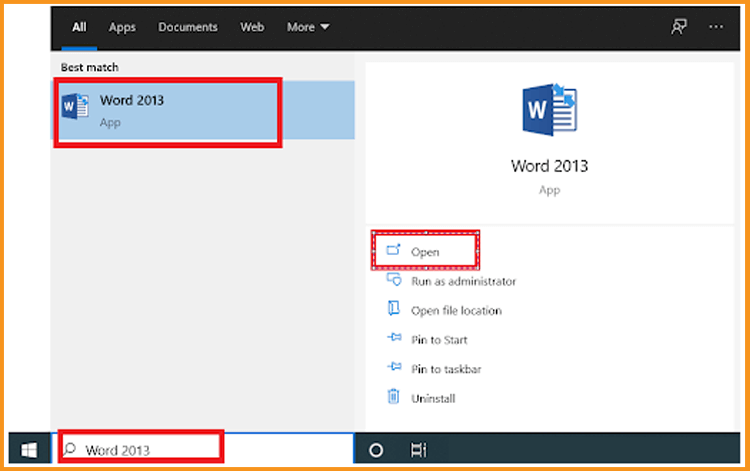Switch to the All search tab
750x471 pixels.
tap(79, 27)
